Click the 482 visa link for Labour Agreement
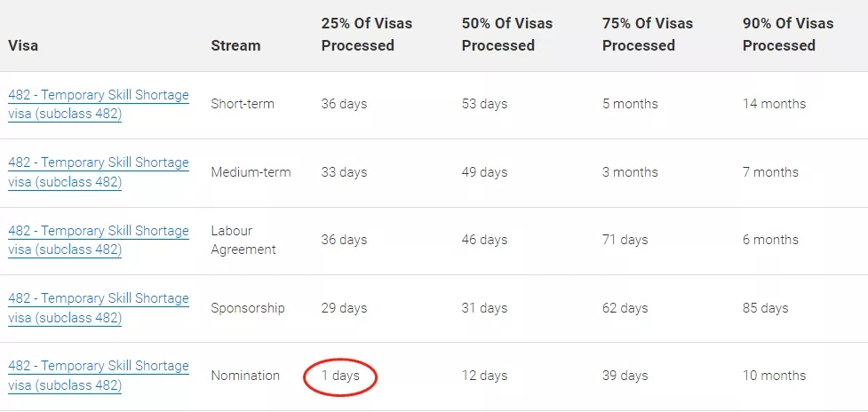This screenshot has height=412, width=868. (x=98, y=240)
